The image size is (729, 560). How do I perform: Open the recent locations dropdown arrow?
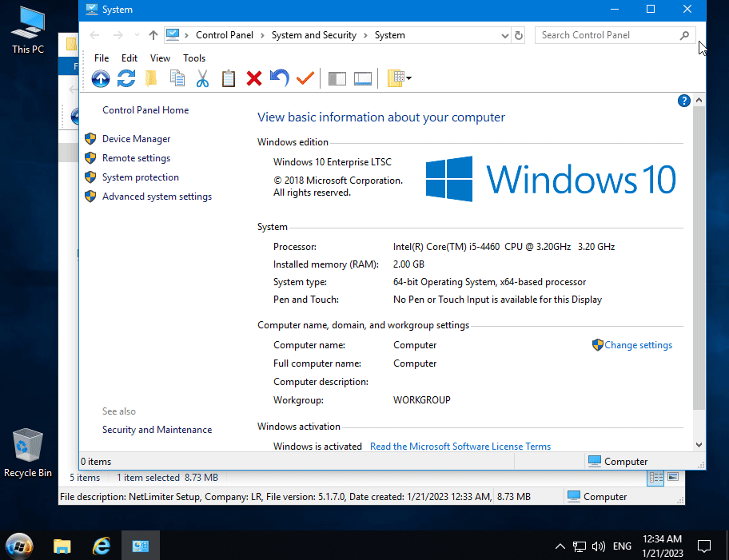pos(137,35)
